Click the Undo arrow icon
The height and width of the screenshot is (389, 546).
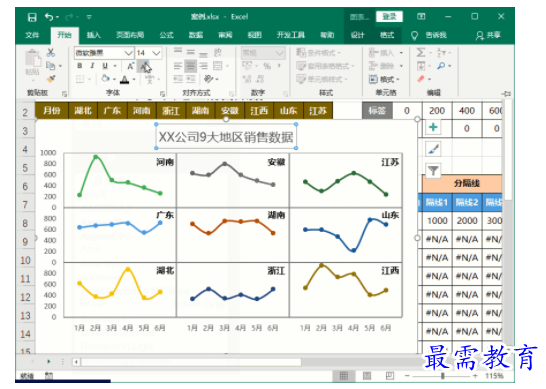pyautogui.click(x=49, y=17)
